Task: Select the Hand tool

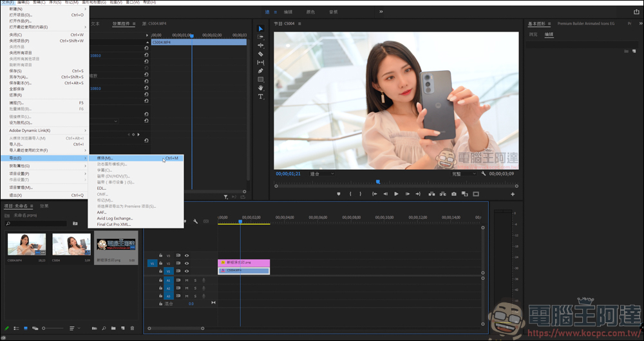Action: point(260,88)
